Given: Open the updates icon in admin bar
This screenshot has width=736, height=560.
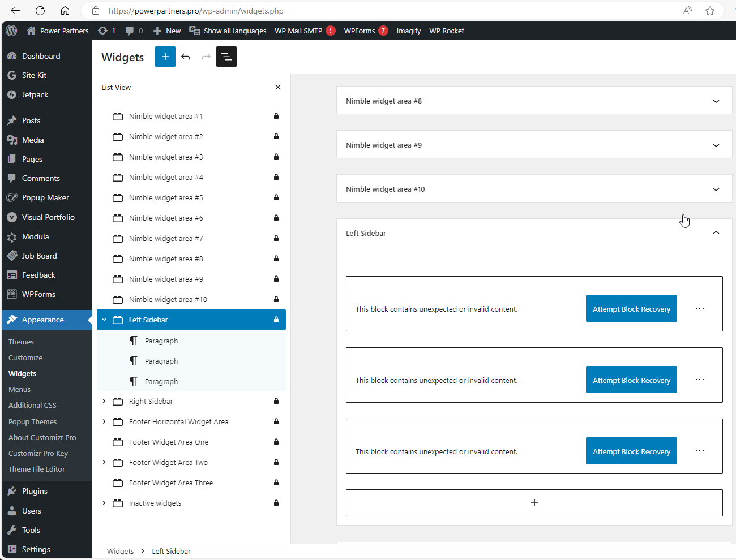Looking at the screenshot, I should click(106, 31).
